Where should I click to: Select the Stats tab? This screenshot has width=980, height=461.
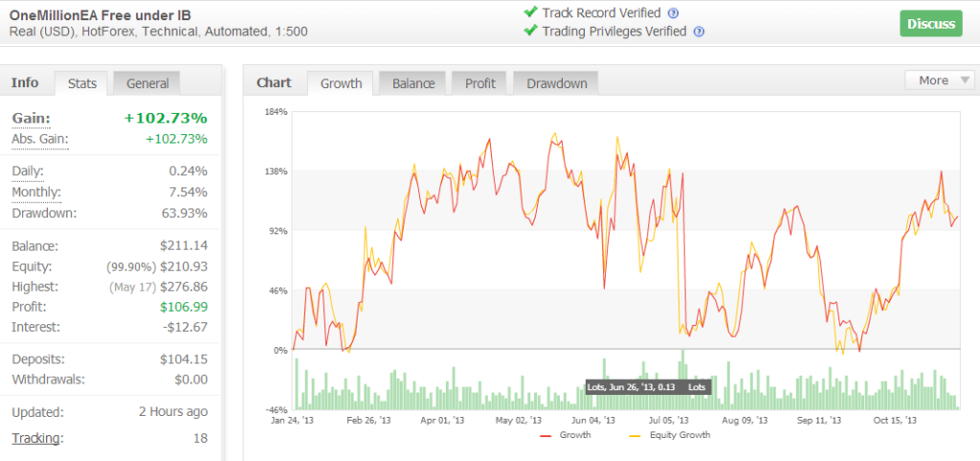pyautogui.click(x=82, y=84)
